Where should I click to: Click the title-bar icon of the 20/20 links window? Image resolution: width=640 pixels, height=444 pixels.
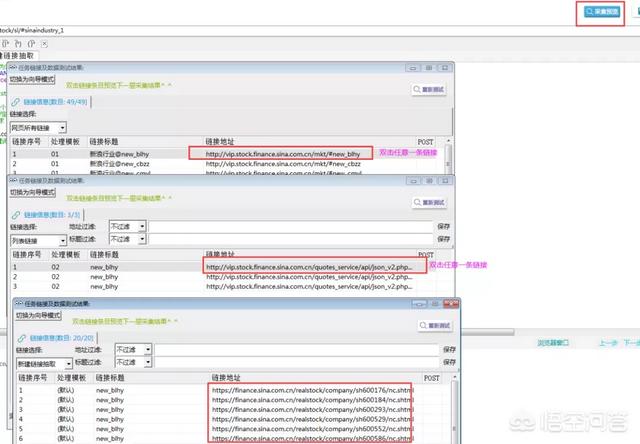tap(19, 304)
